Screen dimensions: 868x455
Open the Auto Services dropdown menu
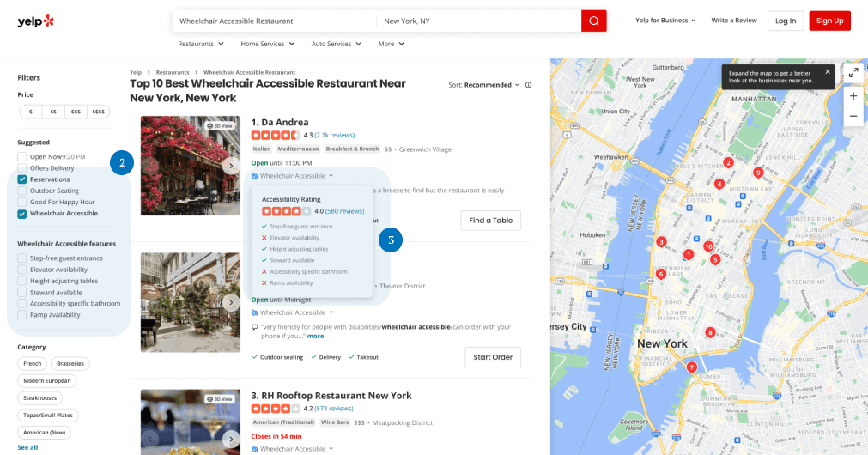point(336,44)
